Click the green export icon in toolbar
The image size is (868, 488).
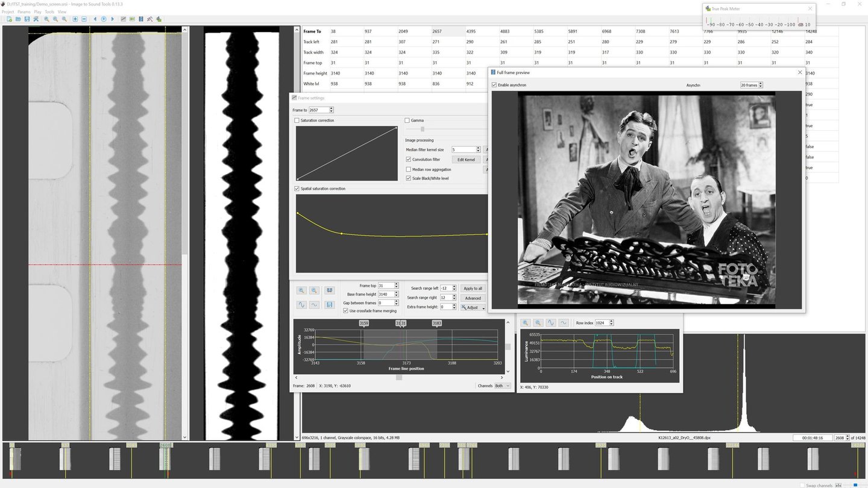[159, 19]
